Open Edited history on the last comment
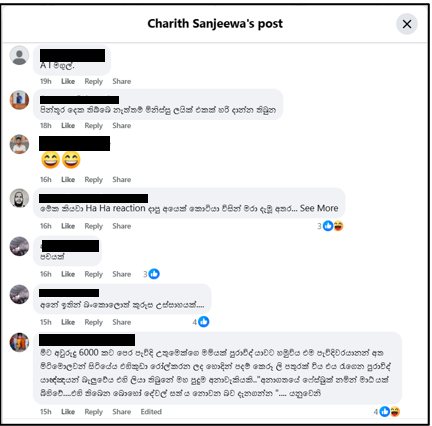Viewport: 432px width, 426px height. click(x=151, y=412)
